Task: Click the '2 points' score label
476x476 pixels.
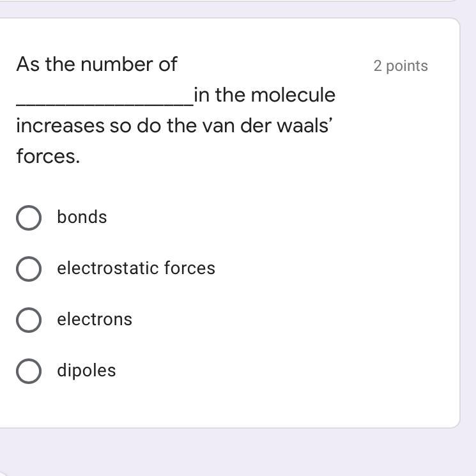Action: coord(401,66)
